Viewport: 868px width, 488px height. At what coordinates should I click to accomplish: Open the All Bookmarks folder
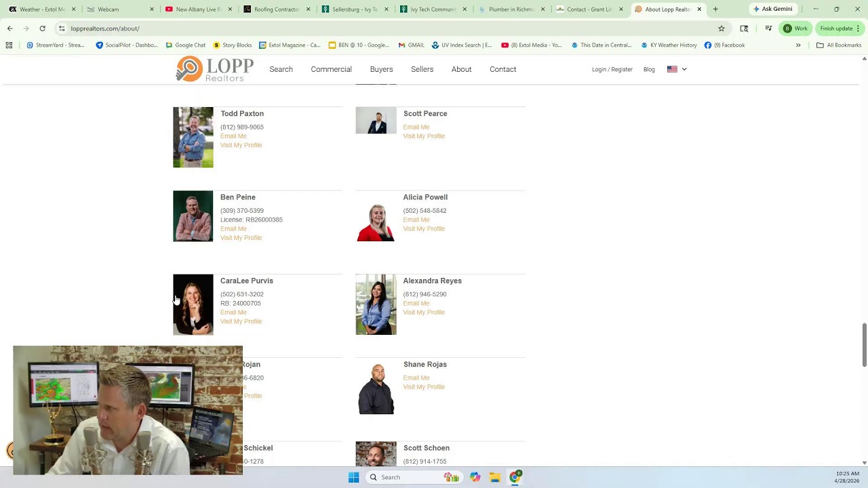[839, 45]
